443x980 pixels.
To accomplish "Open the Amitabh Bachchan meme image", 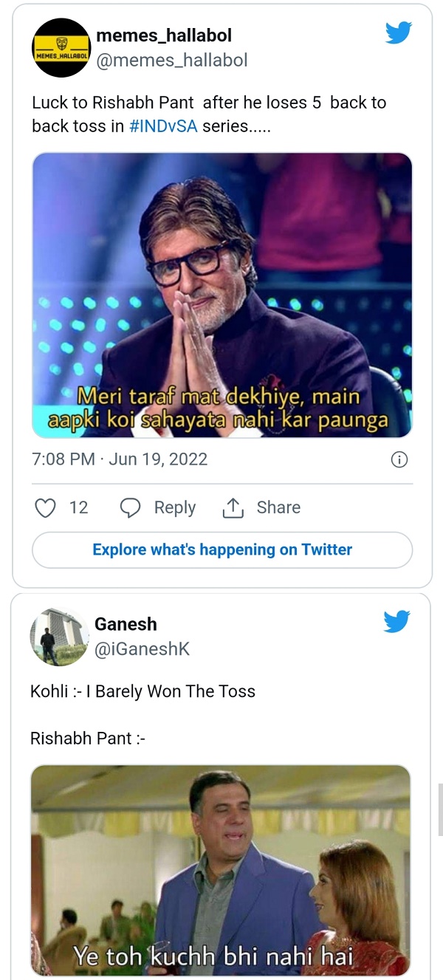I will 221,295.
